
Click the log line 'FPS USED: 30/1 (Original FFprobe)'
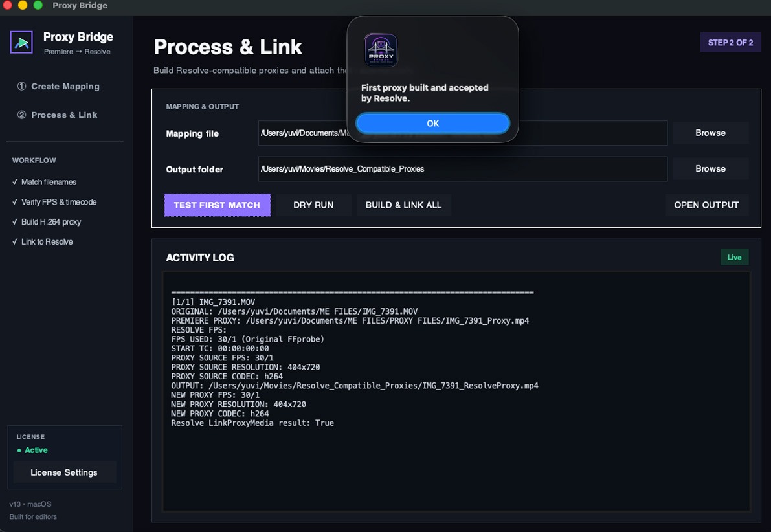(x=247, y=339)
